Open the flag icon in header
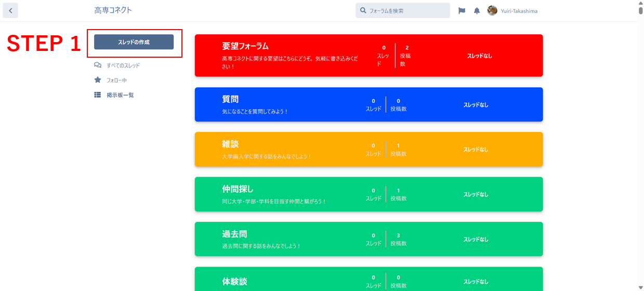The width and height of the screenshot is (644, 291). (462, 10)
